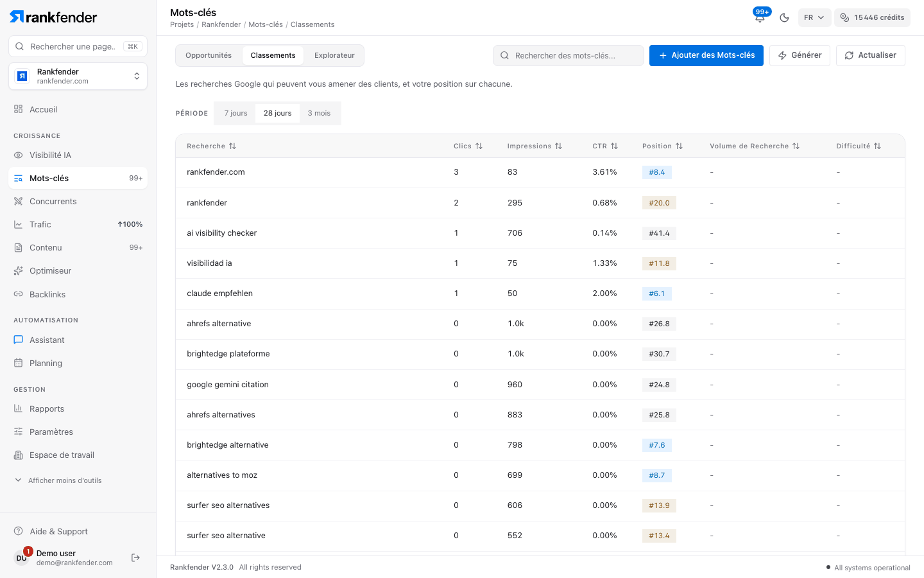The width and height of the screenshot is (924, 578).
Task: Switch to the Explorateur tab
Action: 334,55
